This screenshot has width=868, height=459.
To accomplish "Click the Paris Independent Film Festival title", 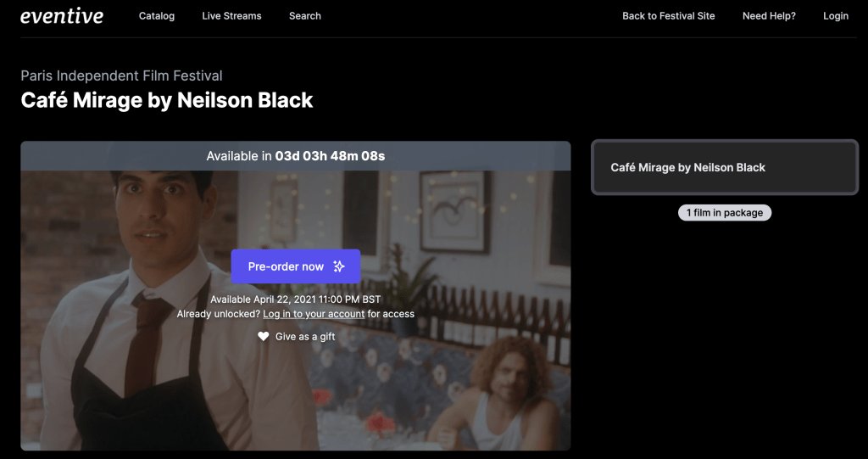I will click(x=121, y=76).
